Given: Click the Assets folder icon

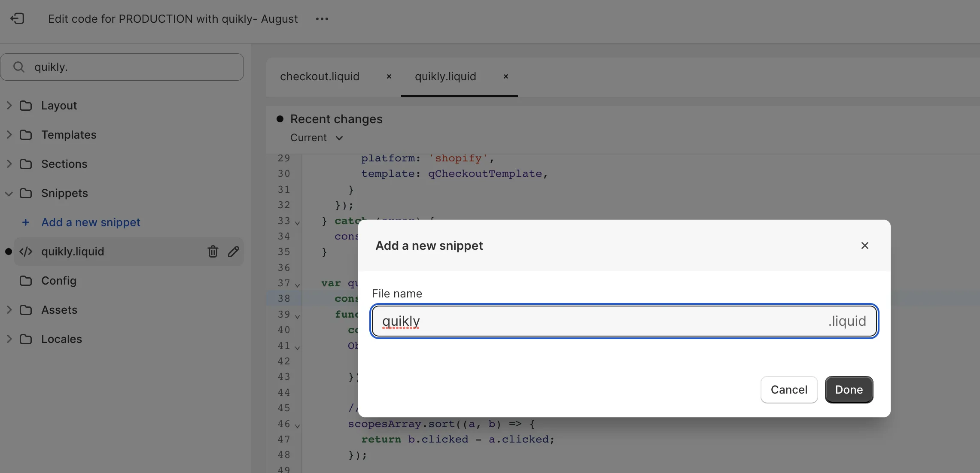Looking at the screenshot, I should pyautogui.click(x=26, y=310).
